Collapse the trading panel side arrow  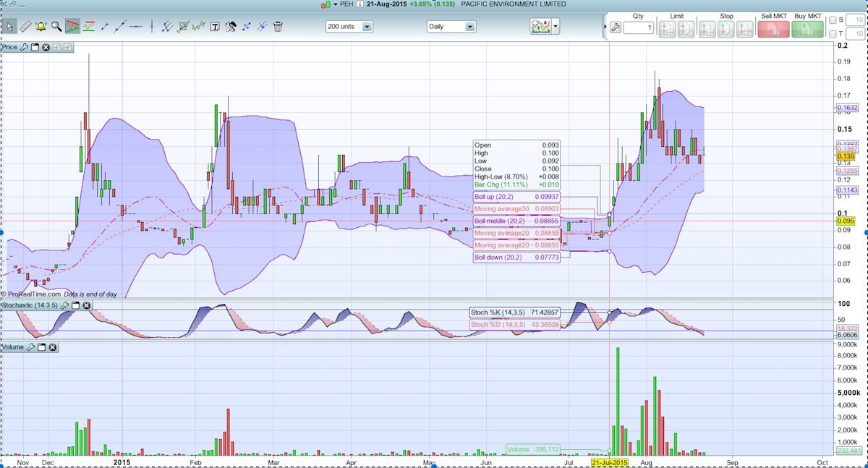coord(605,27)
